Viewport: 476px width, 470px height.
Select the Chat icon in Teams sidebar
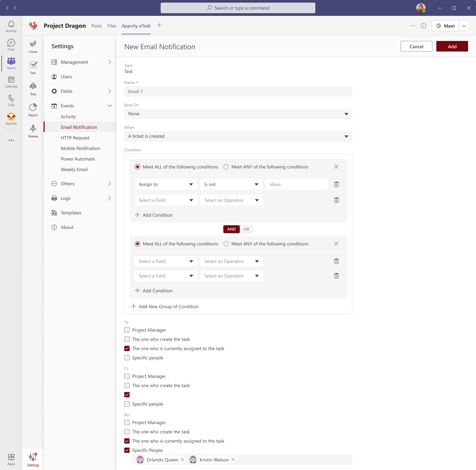click(x=11, y=44)
